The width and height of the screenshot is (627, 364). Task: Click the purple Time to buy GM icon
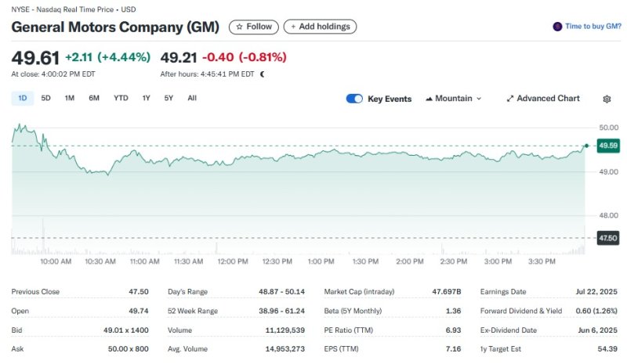(x=557, y=27)
